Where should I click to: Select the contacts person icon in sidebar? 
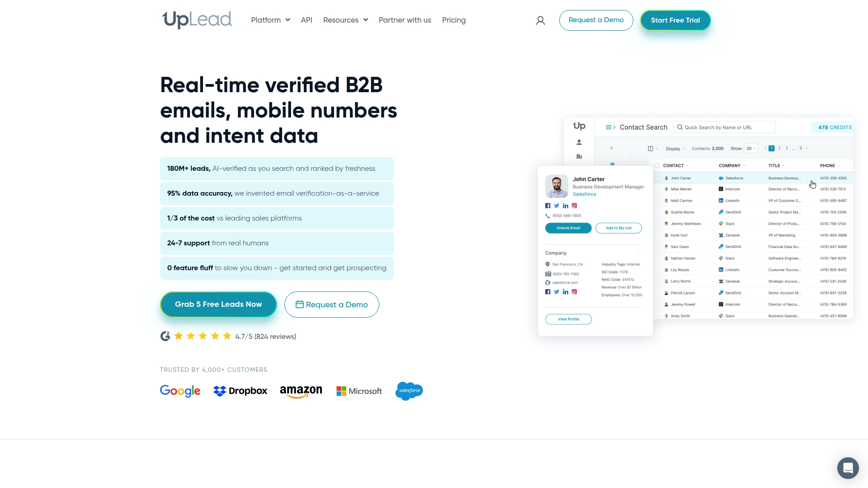[x=579, y=142]
